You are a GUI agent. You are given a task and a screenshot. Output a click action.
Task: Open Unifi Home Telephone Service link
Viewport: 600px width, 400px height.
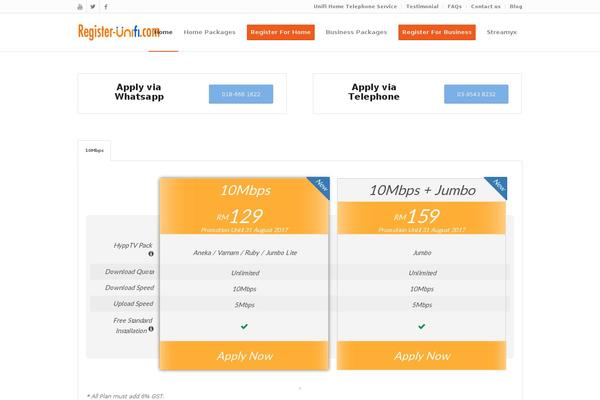355,7
